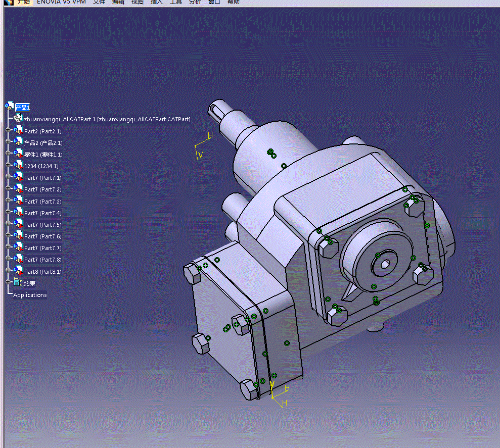Screen dimensions: 500x448
Task: Select the Part2 (Part2.1) label
Action: 43,131
